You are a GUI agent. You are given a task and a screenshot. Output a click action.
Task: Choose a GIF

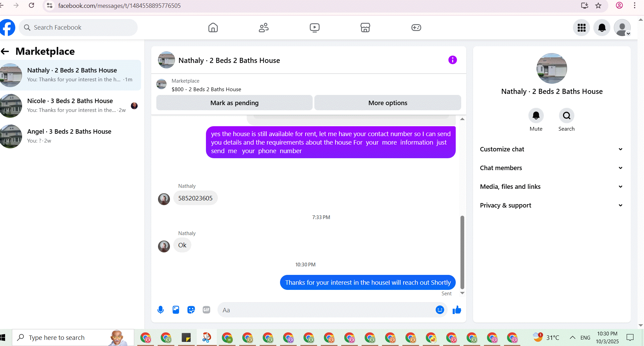pos(206,310)
